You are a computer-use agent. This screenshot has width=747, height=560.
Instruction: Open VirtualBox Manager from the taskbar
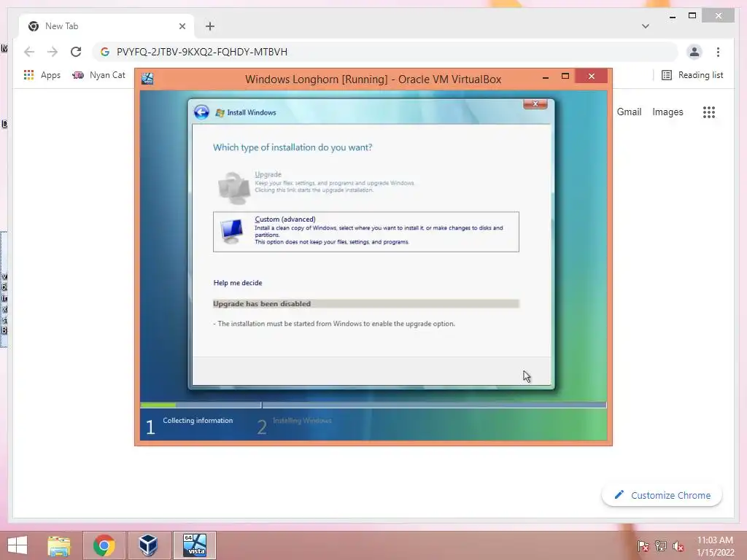[x=148, y=545]
